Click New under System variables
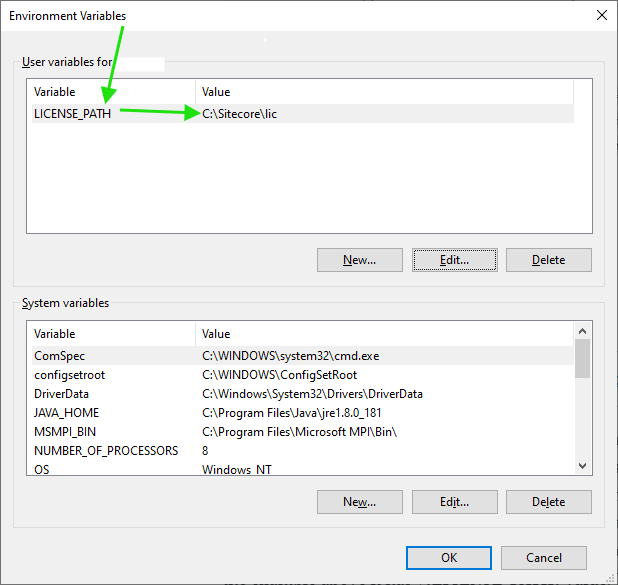 pos(359,502)
